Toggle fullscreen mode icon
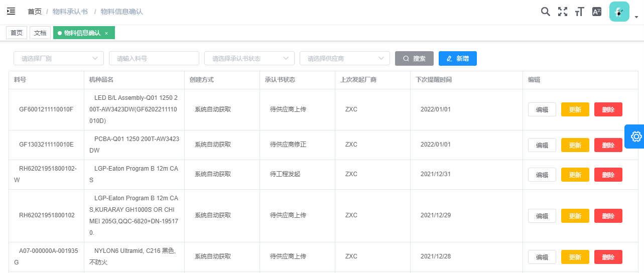 coord(563,12)
